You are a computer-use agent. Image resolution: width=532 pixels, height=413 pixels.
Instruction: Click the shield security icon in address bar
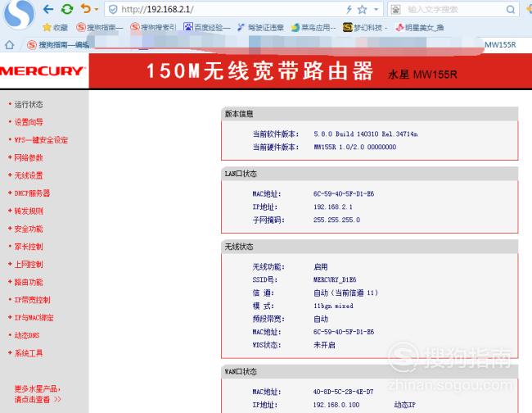point(113,9)
